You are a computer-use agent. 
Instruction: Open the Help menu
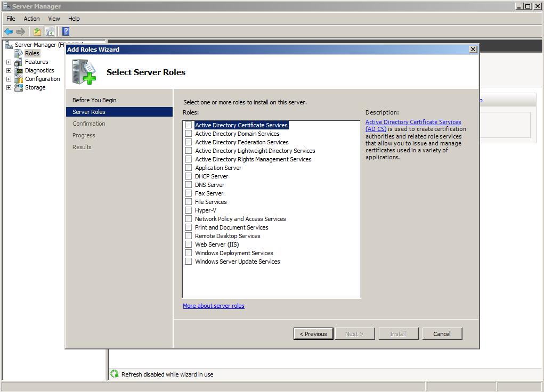point(74,19)
